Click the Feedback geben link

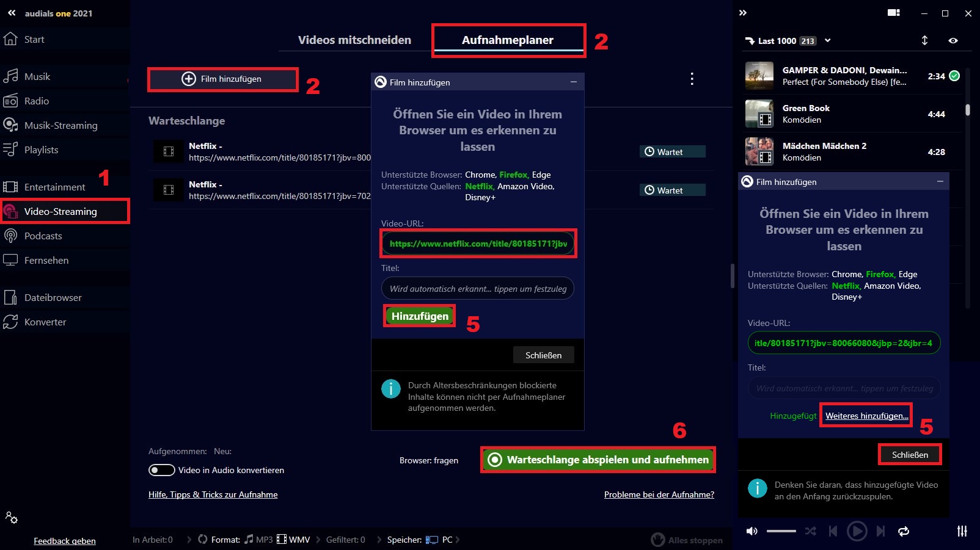click(x=64, y=541)
